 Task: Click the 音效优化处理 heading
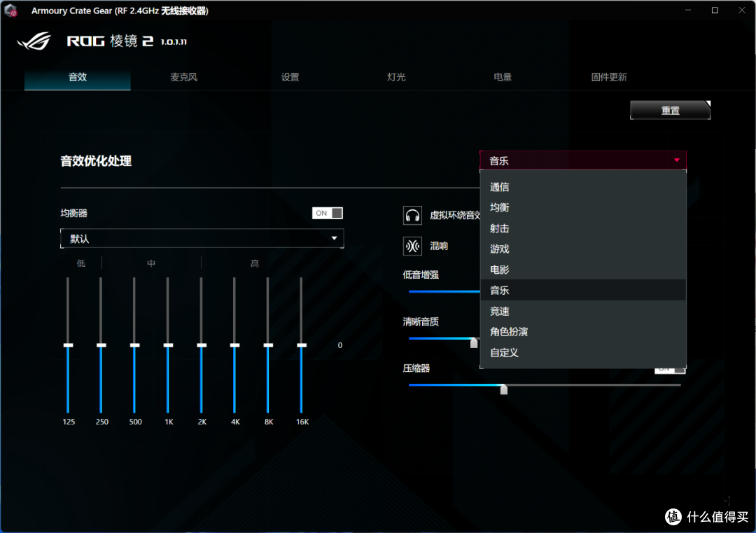[96, 161]
